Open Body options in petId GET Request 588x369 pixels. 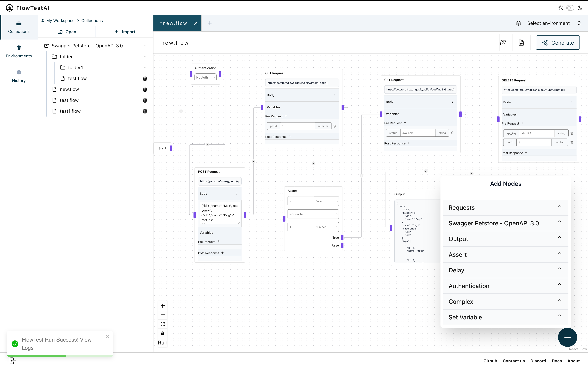tap(334, 95)
